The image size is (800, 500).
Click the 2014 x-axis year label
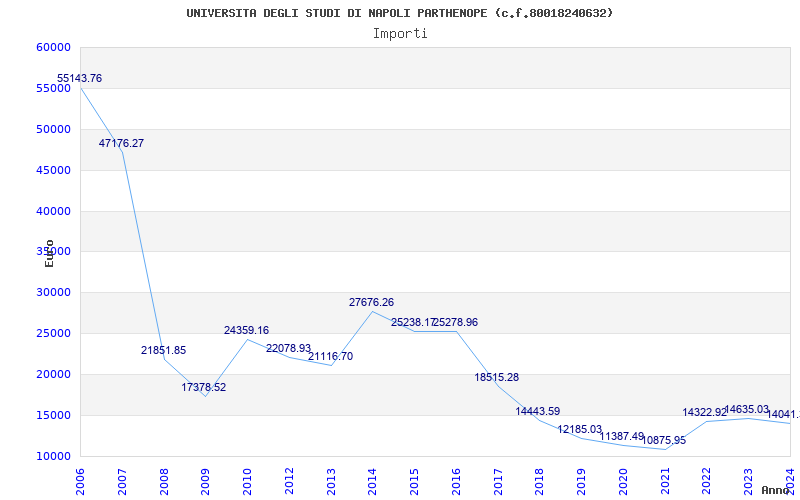[x=372, y=482]
